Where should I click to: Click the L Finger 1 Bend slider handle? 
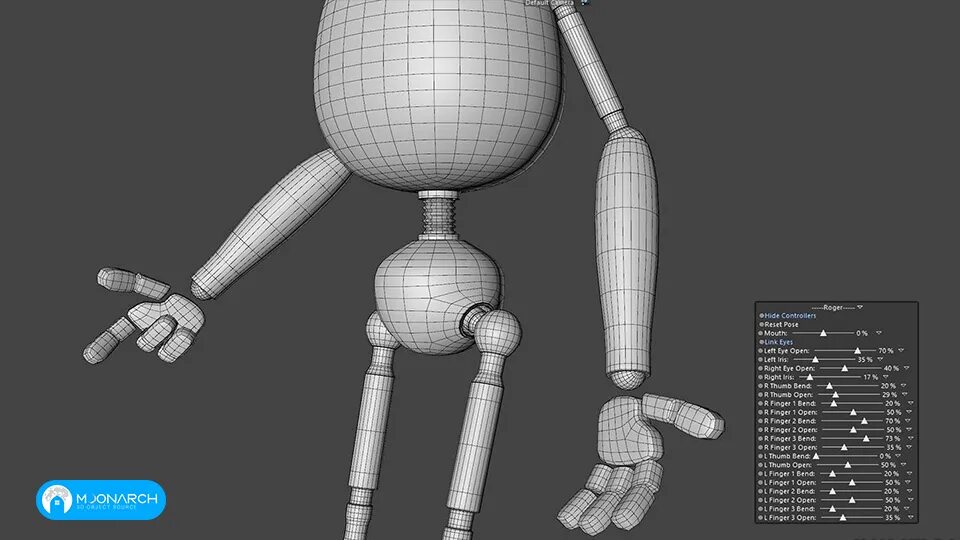(x=833, y=474)
